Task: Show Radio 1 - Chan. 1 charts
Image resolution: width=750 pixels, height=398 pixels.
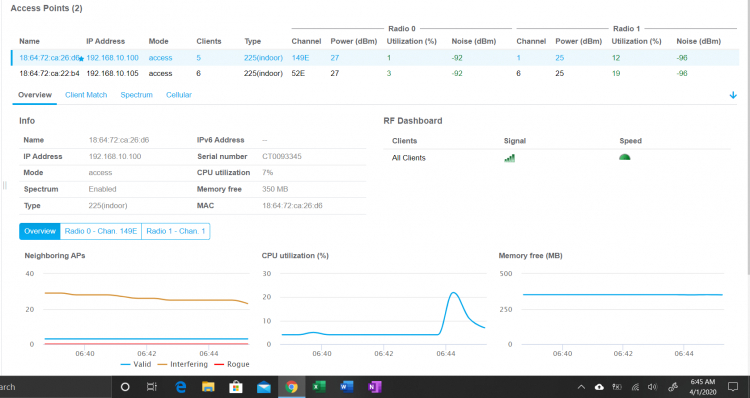Action: click(x=176, y=231)
